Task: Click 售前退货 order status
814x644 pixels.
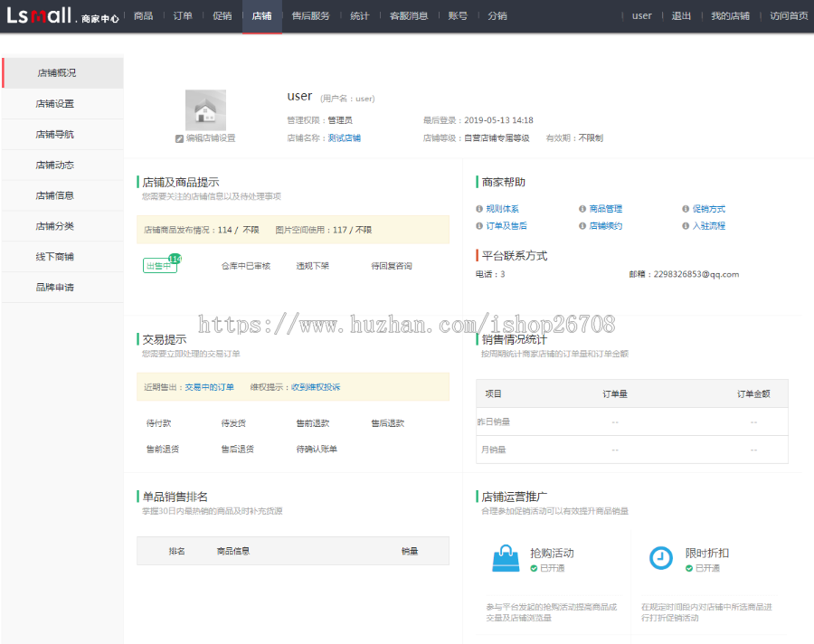Action: pyautogui.click(x=163, y=450)
